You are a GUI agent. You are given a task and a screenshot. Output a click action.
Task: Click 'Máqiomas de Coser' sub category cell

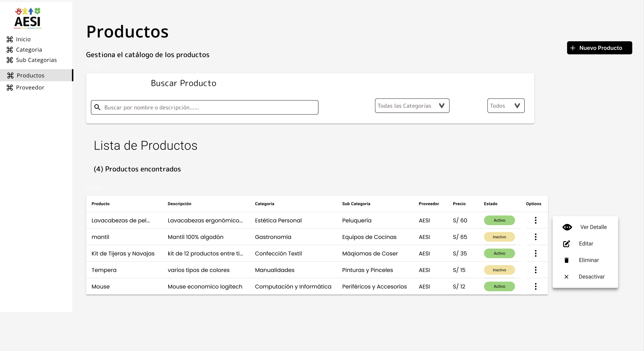(370, 253)
